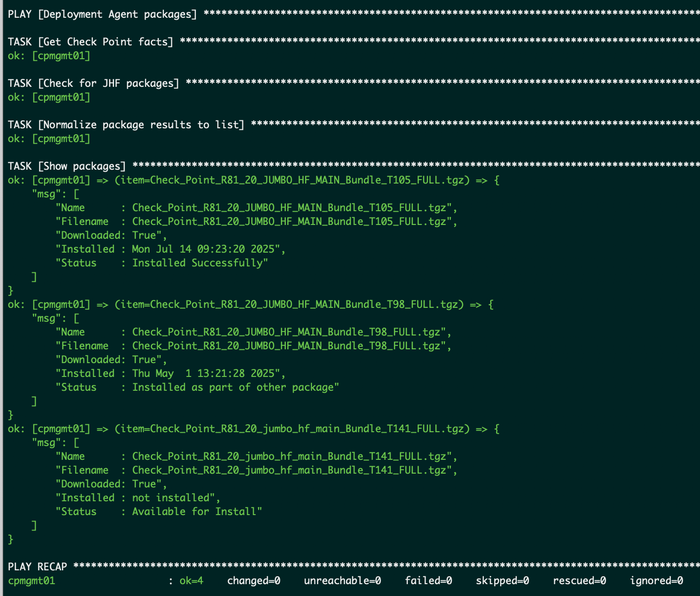Select the "TASK [Get Check Point facts]" line
Screen dimensions: 700x596
tap(353, 42)
